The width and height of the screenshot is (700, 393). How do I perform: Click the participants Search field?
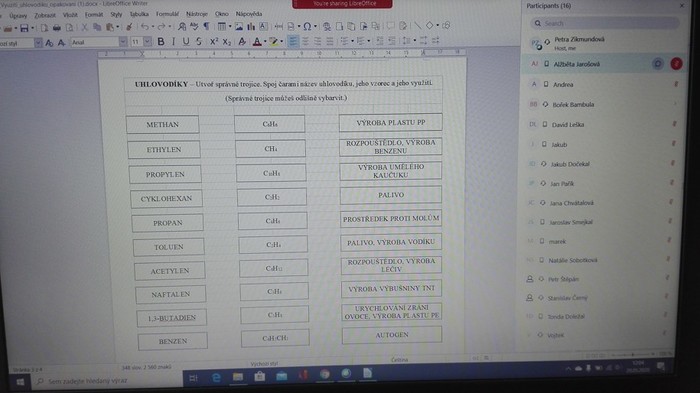point(606,23)
